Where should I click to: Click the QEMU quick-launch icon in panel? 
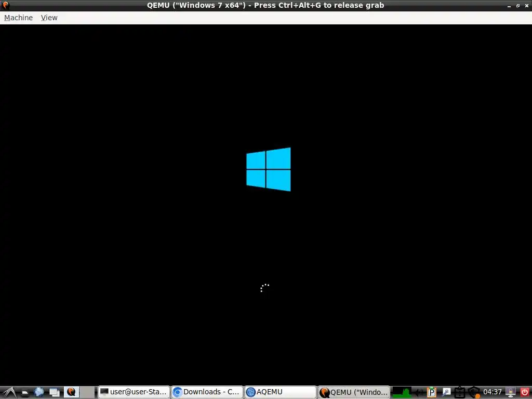pyautogui.click(x=71, y=392)
